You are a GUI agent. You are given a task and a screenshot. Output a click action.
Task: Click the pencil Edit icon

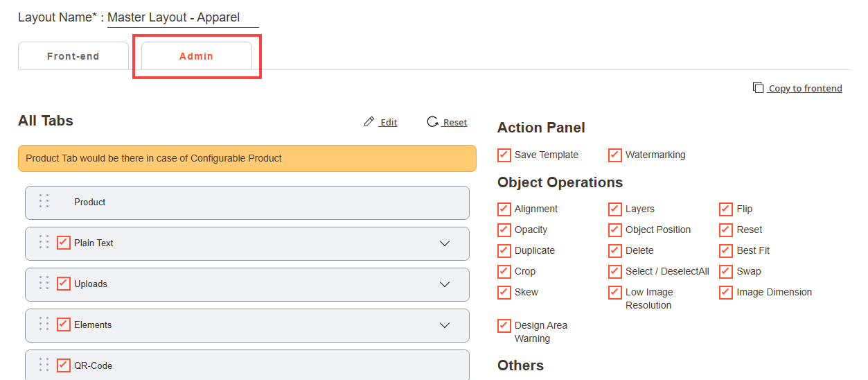[369, 122]
